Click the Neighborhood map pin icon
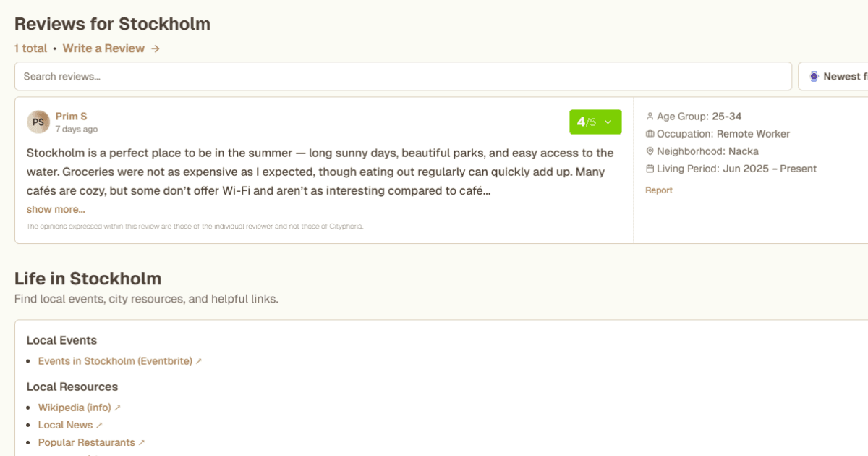Screen dimensions: 868x456 650,151
